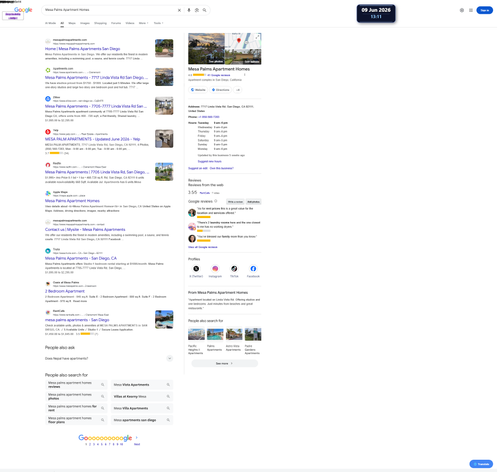Click the first reviewer's avatar in Google reviews
The width and height of the screenshot is (500, 472).
(193, 214)
